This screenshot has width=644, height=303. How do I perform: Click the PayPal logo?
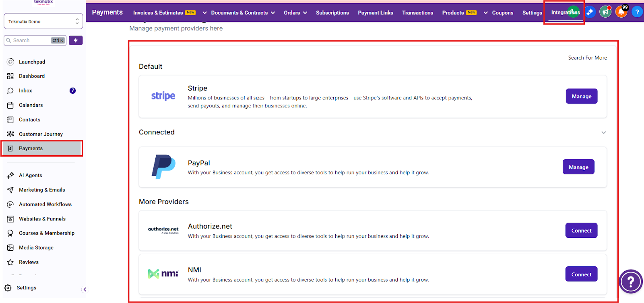(163, 167)
